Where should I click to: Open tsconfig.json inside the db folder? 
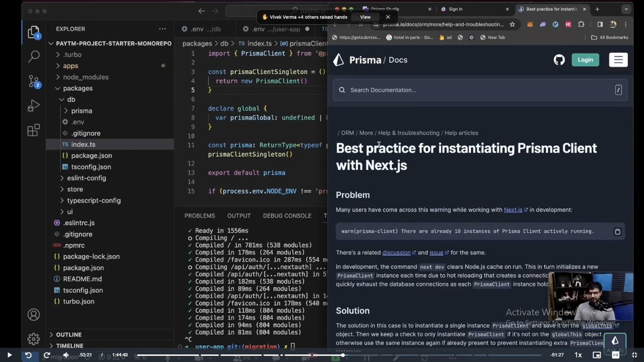tap(91, 167)
